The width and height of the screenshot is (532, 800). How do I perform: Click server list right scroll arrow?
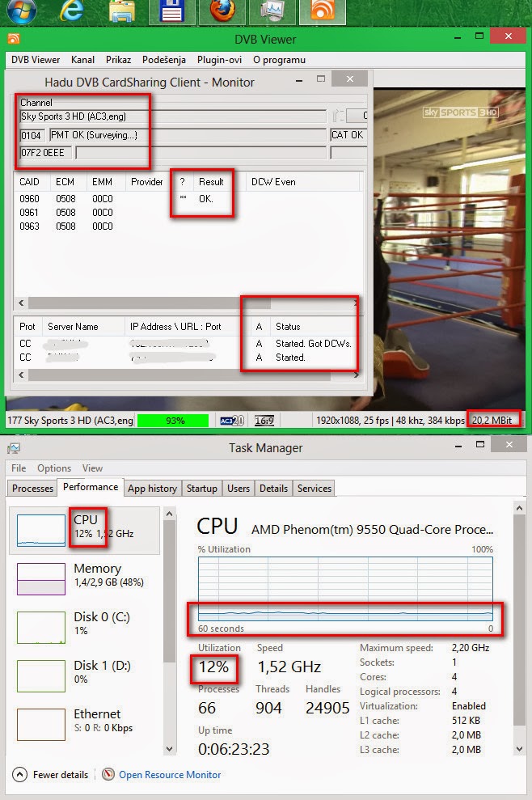click(357, 375)
